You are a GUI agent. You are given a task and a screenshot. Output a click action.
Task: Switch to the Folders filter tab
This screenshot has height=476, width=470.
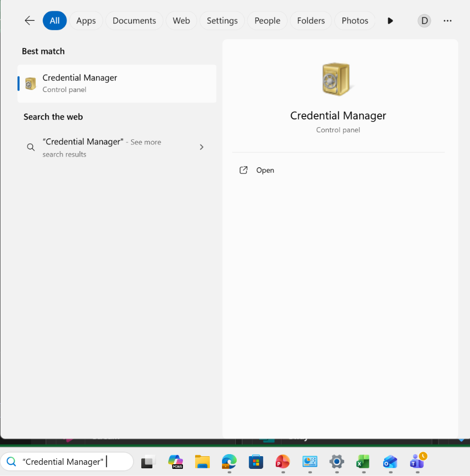(311, 21)
